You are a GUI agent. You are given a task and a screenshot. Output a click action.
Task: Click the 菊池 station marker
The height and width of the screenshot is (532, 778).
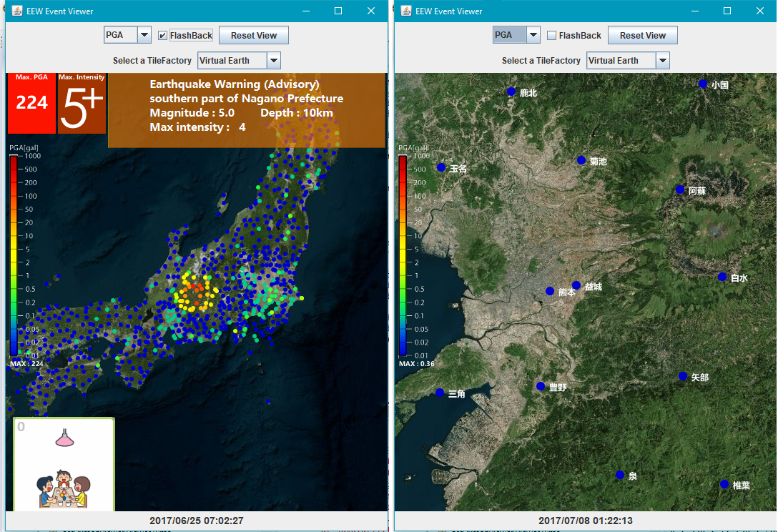click(581, 160)
